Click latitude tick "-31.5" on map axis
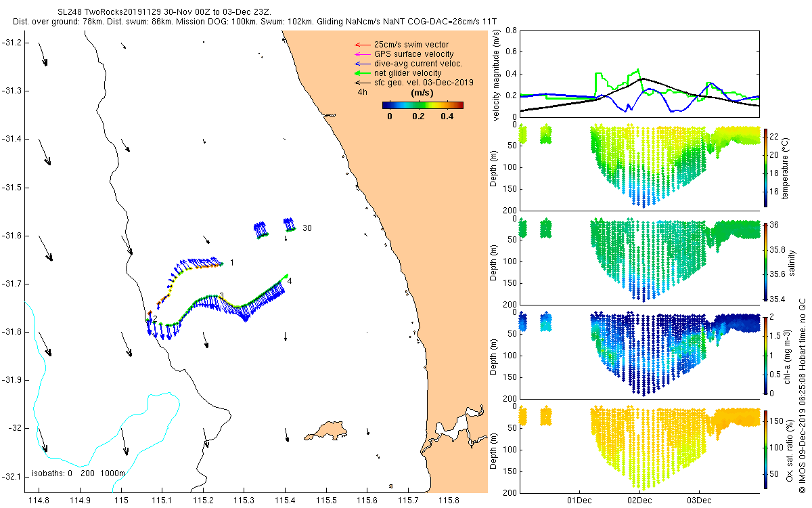The height and width of the screenshot is (508, 812). (x=12, y=188)
